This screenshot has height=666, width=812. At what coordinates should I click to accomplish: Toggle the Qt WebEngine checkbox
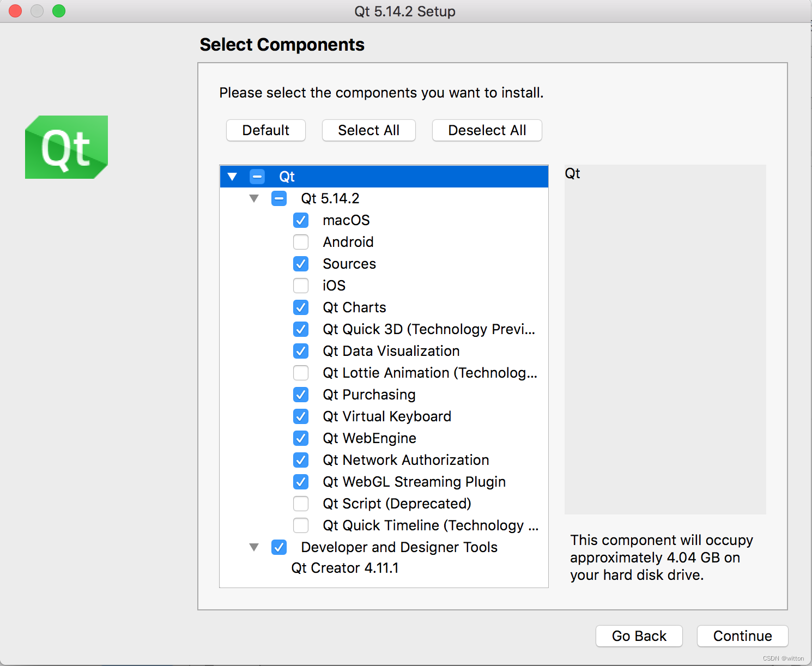click(301, 438)
